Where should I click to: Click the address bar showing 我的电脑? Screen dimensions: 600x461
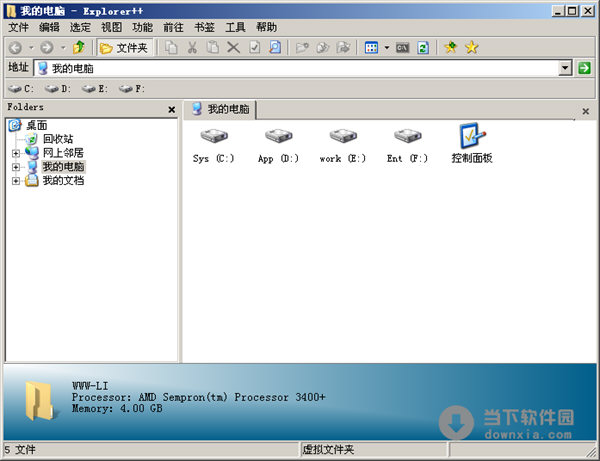297,68
